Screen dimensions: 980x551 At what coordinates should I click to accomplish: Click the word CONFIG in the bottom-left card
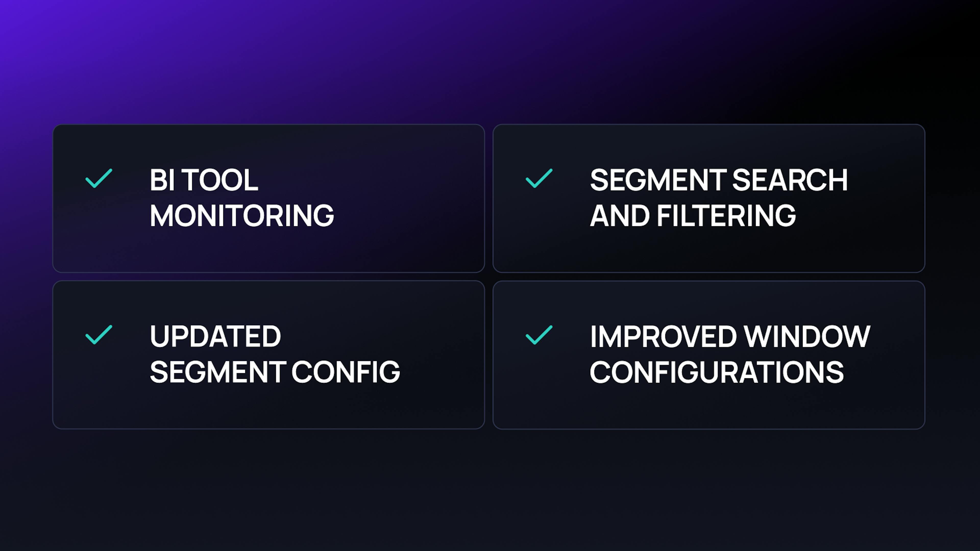coord(346,372)
